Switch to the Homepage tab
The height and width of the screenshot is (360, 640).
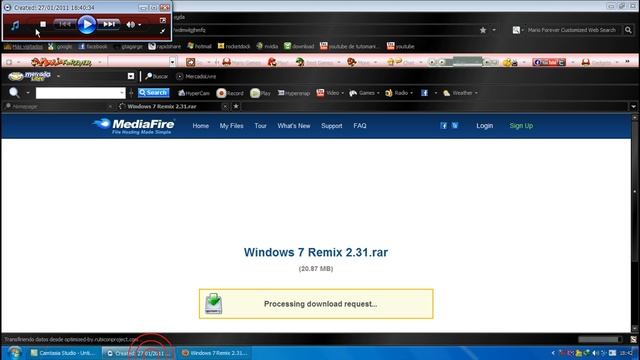(x=58, y=107)
